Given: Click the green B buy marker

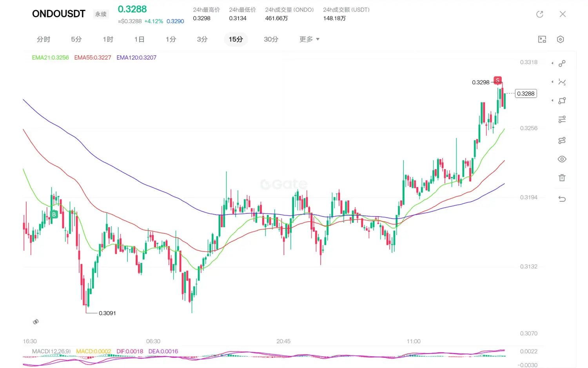Looking at the screenshot, I should (54, 214).
